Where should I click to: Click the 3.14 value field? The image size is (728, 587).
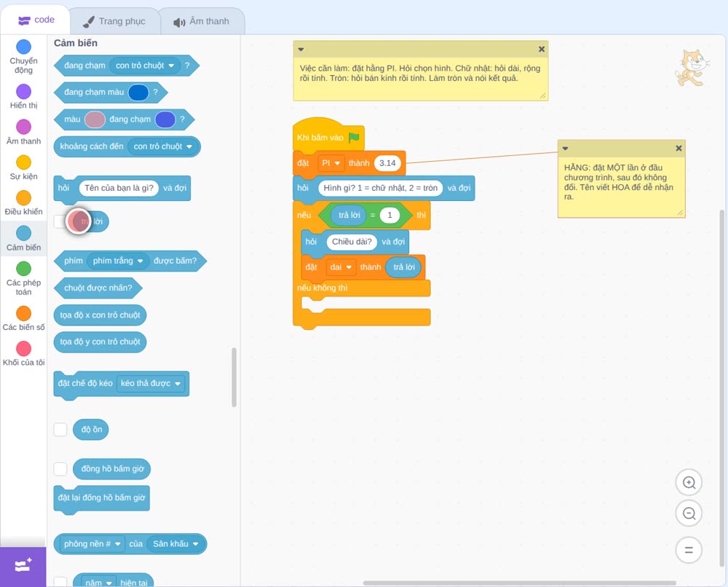click(387, 163)
